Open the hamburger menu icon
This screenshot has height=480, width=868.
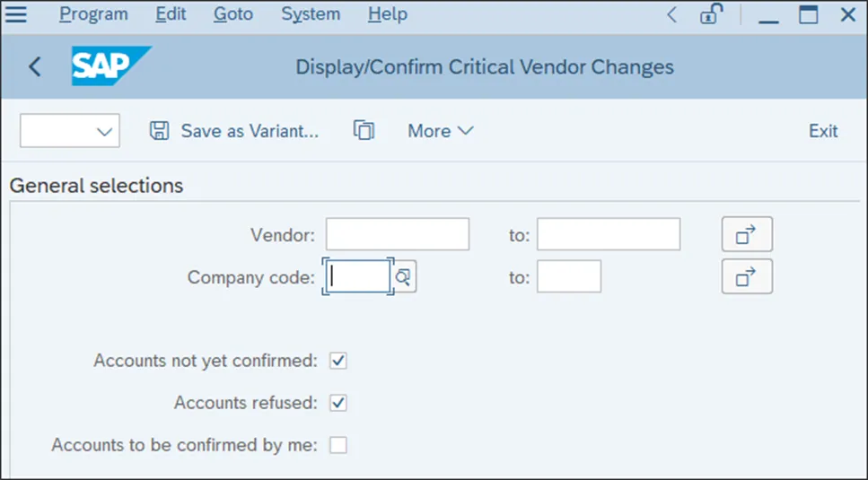point(16,14)
